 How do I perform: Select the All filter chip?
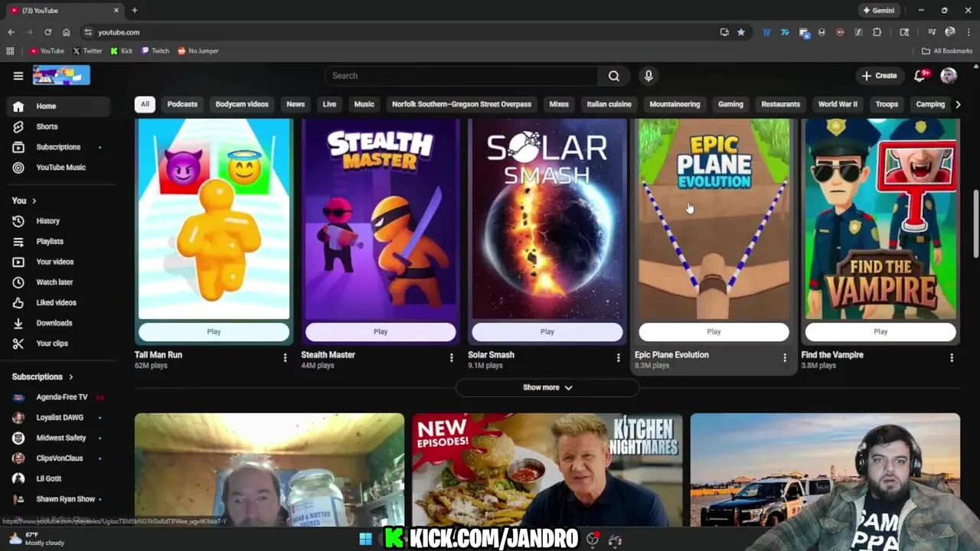click(145, 104)
